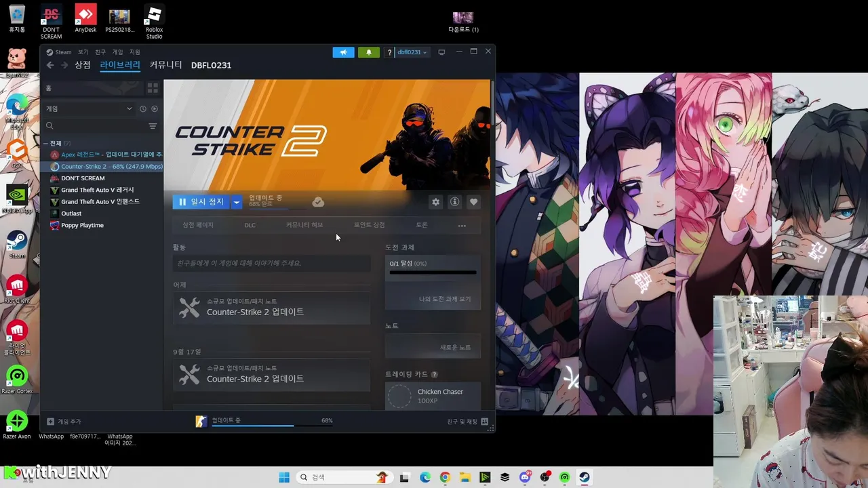Viewport: 868px width, 488px height.
Task: Open Counter-Strike 2 settings gear
Action: (x=435, y=202)
